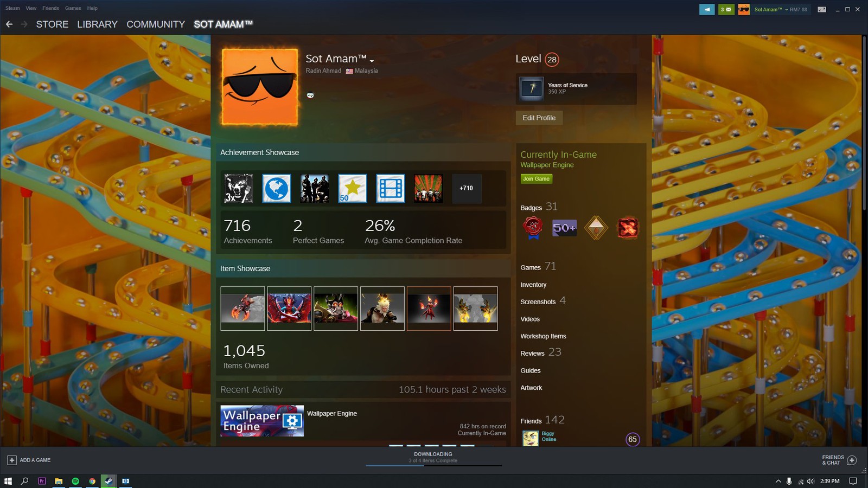Open the Games menu

pyautogui.click(x=73, y=8)
